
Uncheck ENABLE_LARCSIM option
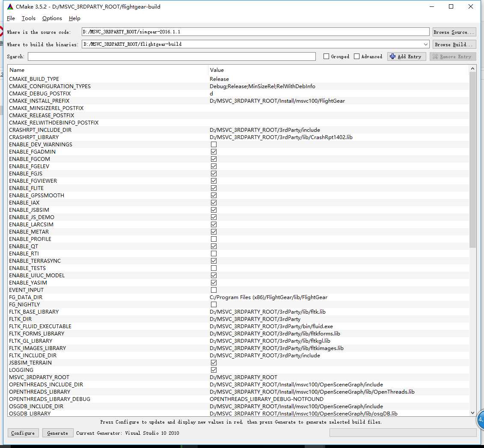coord(214,225)
